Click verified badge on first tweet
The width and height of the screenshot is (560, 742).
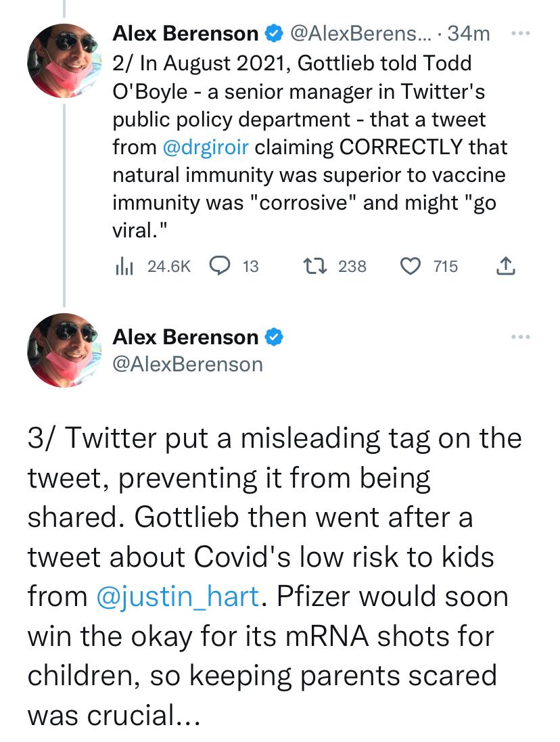(x=273, y=34)
